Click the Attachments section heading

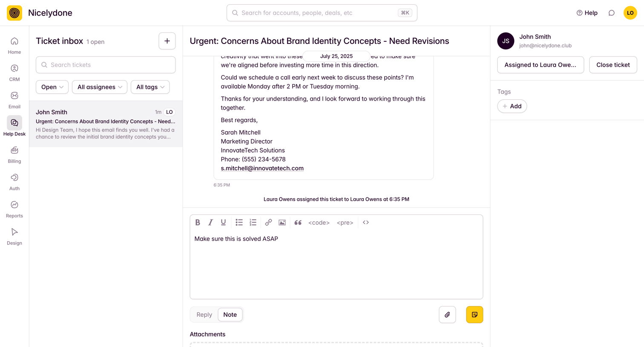click(x=207, y=334)
